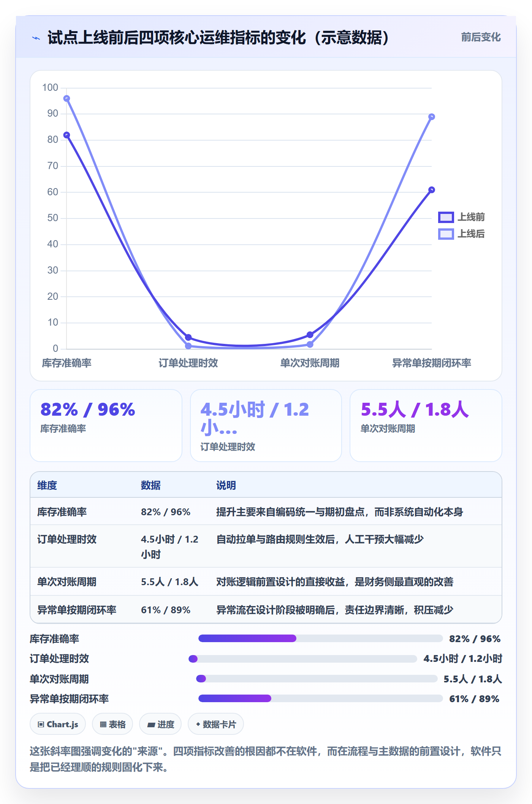The height and width of the screenshot is (804, 532).
Task: Click the 上线后 data point for 异常单按期闭环率
Action: [x=431, y=117]
